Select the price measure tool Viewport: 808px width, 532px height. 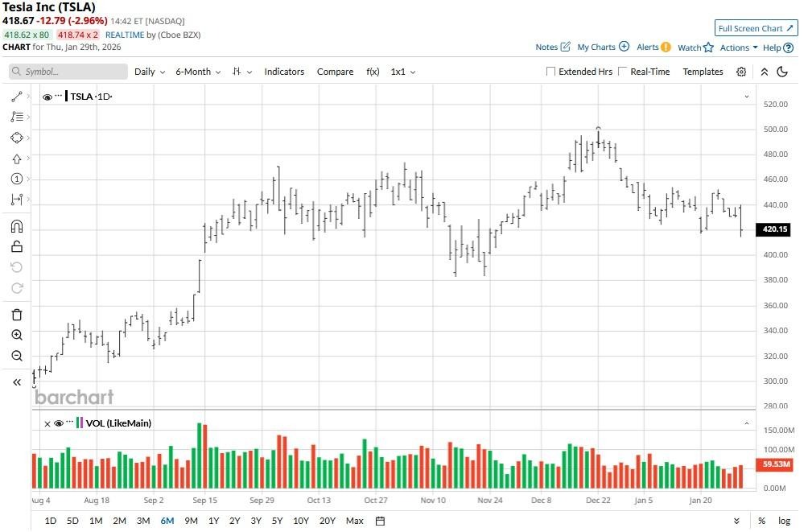pyautogui.click(x=16, y=200)
